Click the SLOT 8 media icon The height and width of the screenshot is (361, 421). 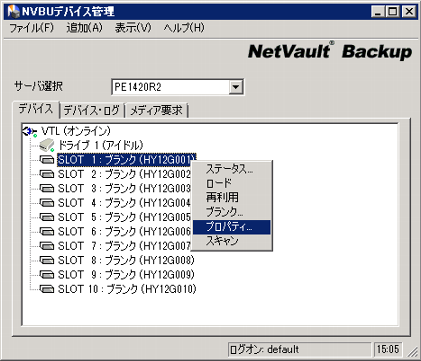47,260
